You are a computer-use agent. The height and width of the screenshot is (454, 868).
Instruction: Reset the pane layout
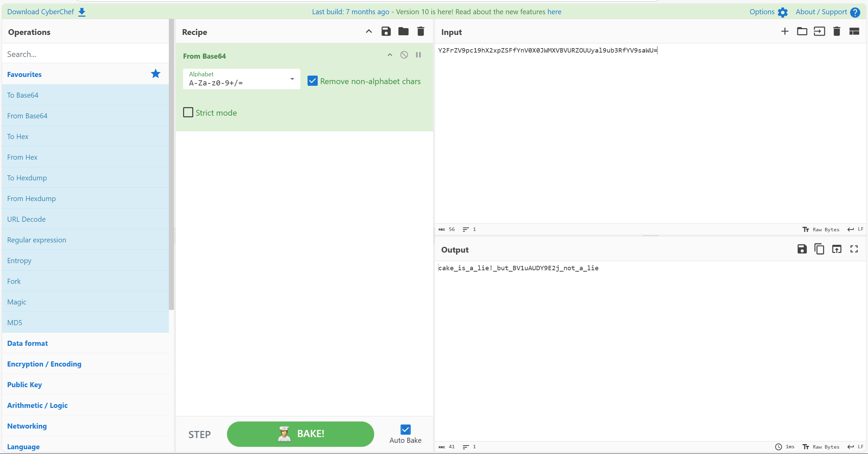coord(854,32)
